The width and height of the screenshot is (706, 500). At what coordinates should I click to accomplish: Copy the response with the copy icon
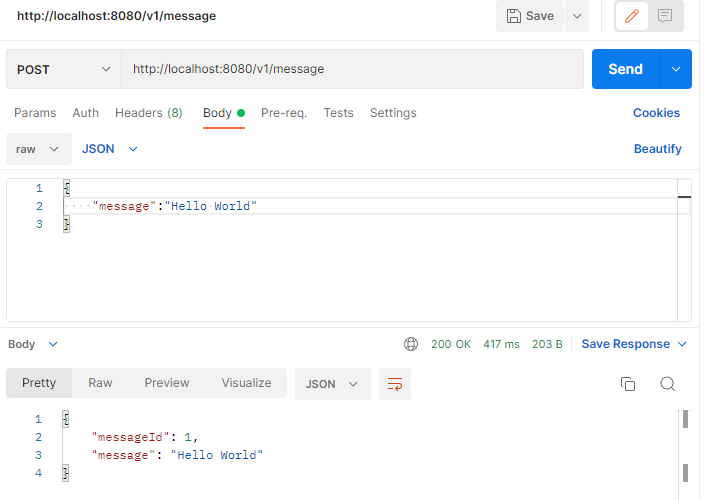(x=628, y=384)
